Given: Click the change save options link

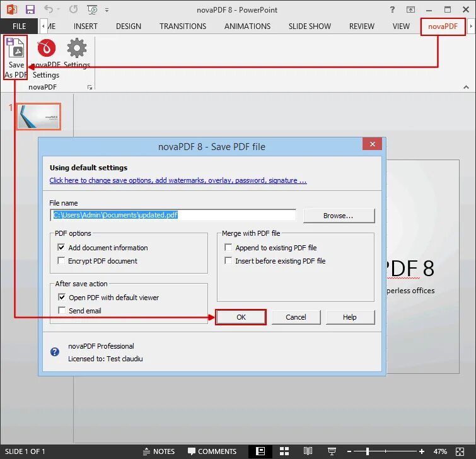Looking at the screenshot, I should click(178, 180).
